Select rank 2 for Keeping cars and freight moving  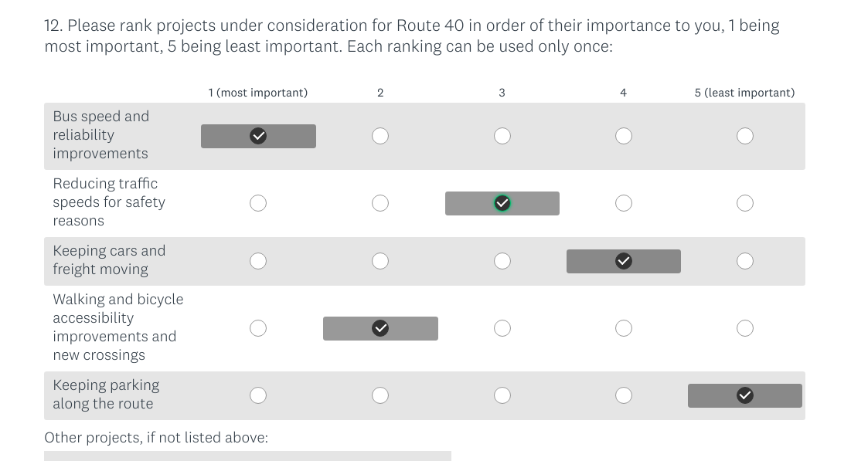[x=380, y=261]
